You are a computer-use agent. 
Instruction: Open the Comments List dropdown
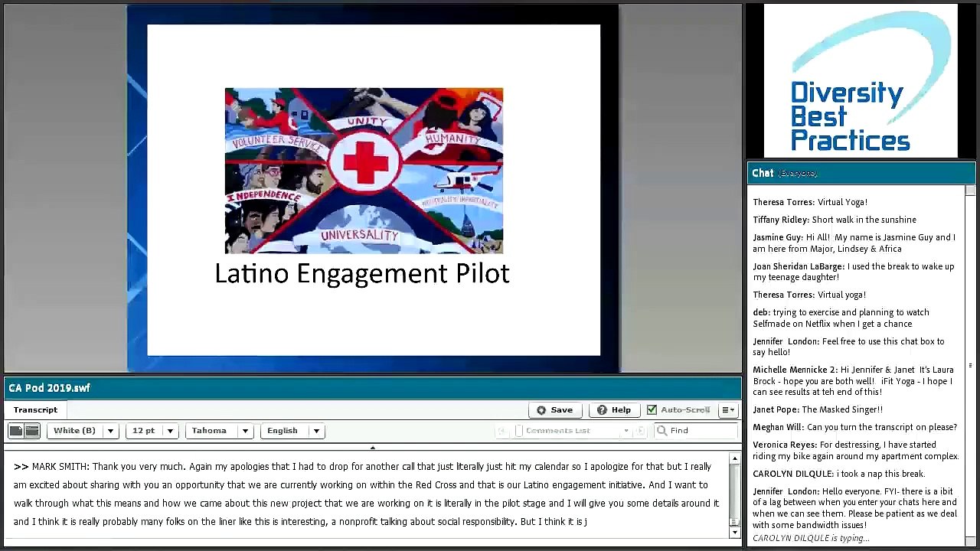pyautogui.click(x=573, y=431)
